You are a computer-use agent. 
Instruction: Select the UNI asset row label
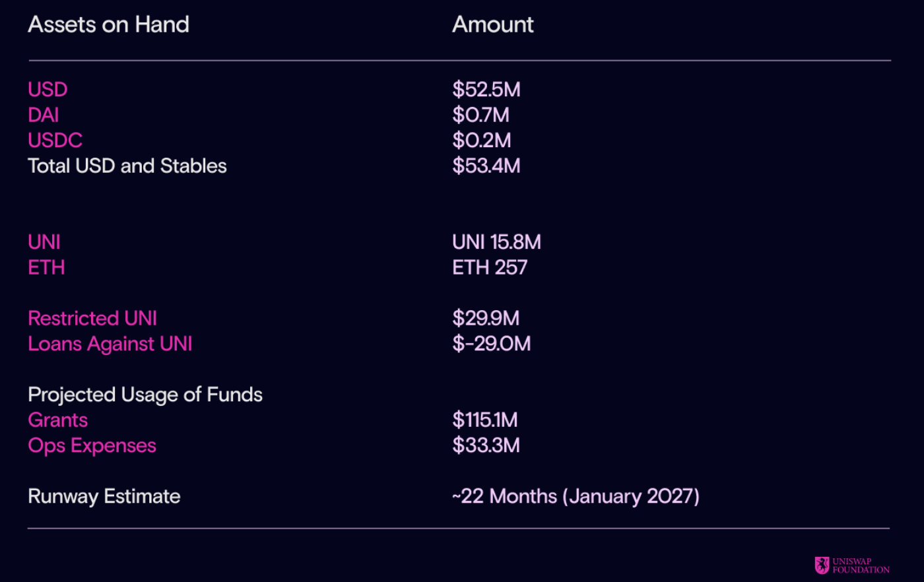click(44, 242)
